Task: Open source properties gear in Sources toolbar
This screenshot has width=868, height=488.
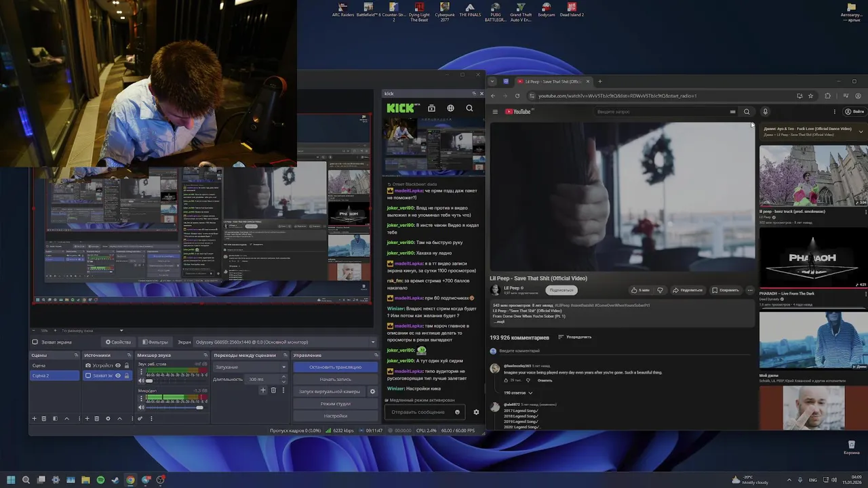Action: pos(108,418)
